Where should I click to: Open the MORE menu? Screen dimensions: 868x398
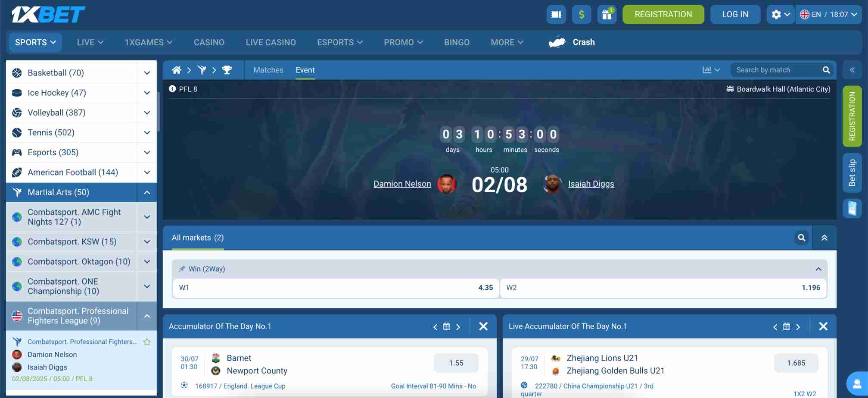[x=507, y=42]
